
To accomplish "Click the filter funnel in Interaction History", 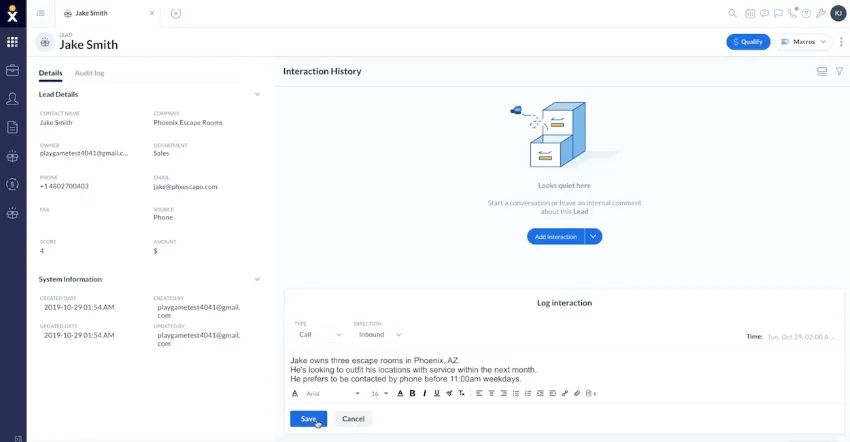I will 839,71.
